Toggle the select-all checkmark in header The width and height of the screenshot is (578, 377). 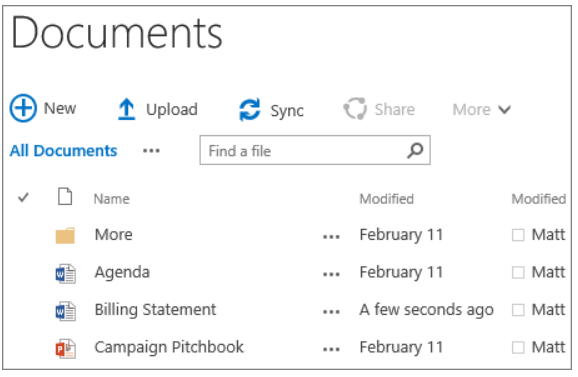coord(23,198)
